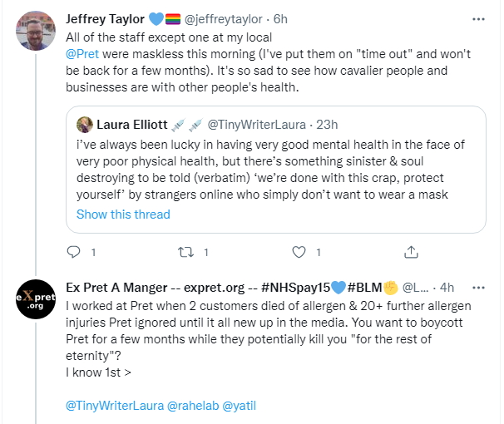Click Show this thread link

point(123,214)
